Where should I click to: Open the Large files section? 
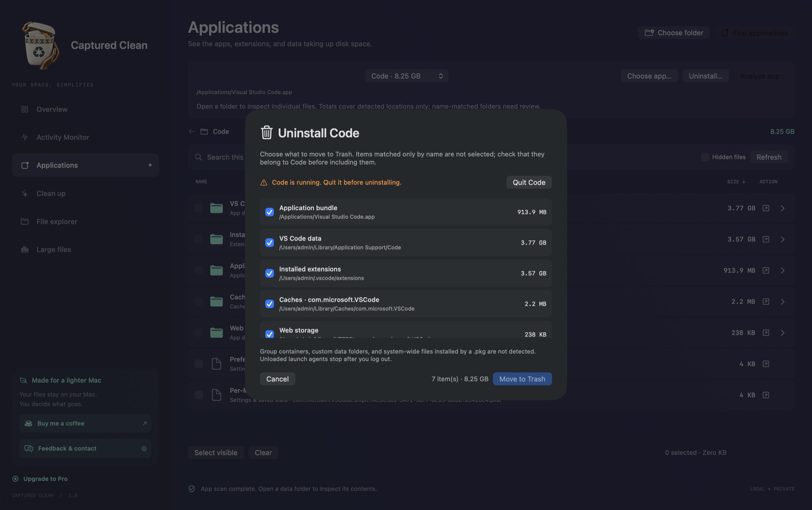click(85, 250)
